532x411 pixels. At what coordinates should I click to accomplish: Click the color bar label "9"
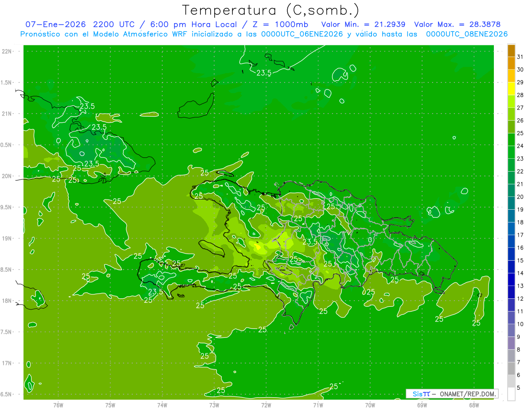(519, 337)
